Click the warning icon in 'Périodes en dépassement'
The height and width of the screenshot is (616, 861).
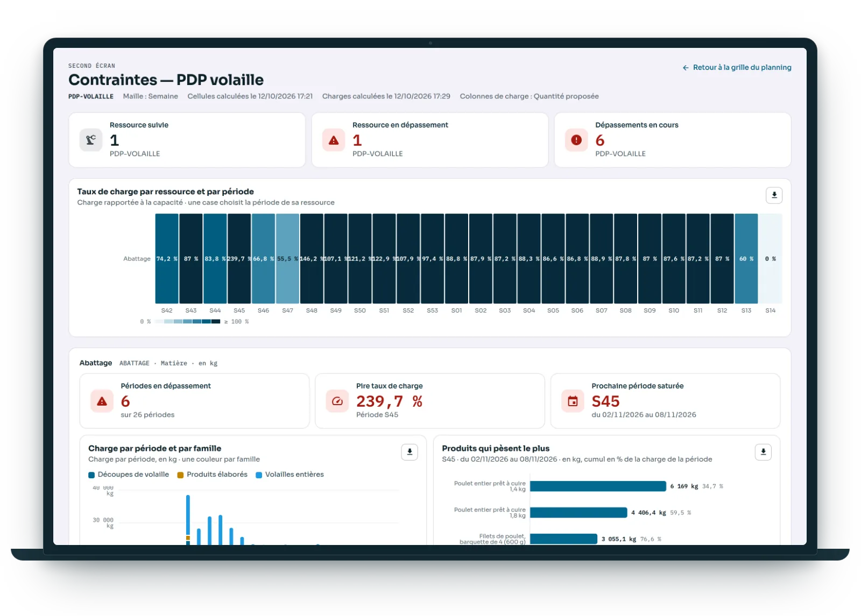click(x=102, y=401)
